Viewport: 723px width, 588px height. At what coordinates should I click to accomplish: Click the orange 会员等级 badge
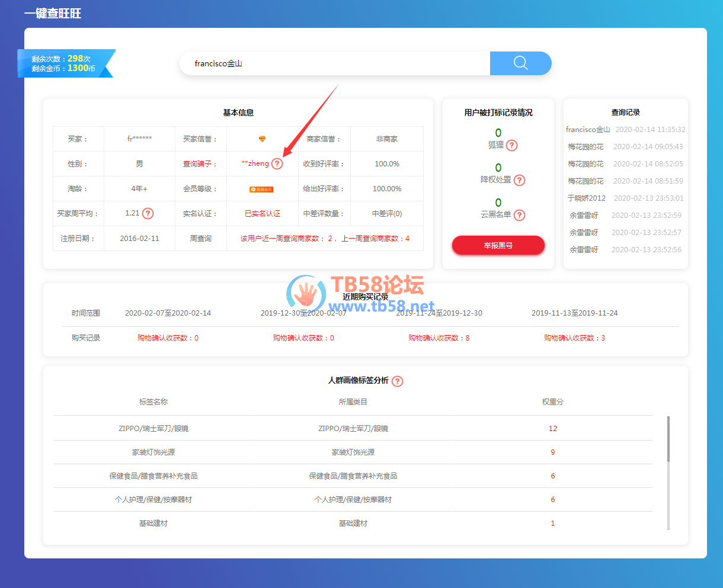[x=261, y=189]
